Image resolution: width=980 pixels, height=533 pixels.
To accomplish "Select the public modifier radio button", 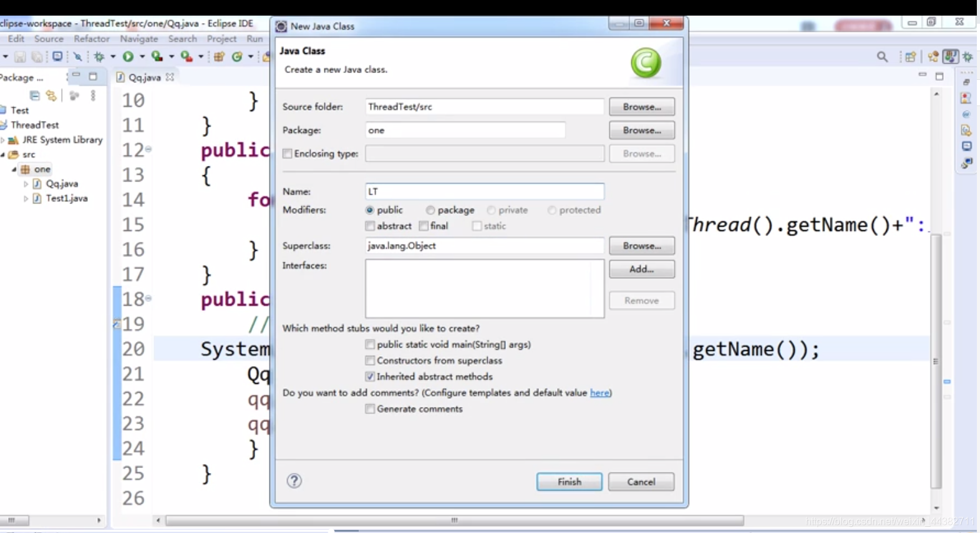I will (370, 210).
